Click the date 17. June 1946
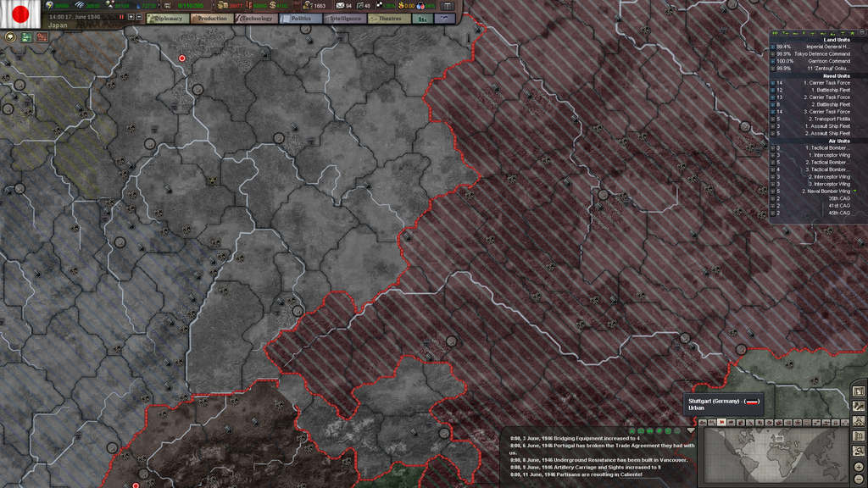The image size is (868, 488). (x=81, y=17)
